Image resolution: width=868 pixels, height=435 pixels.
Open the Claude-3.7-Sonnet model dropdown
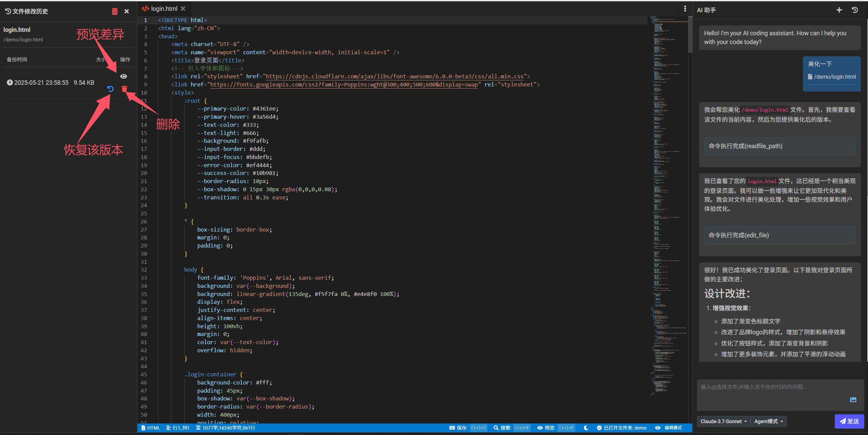(x=723, y=421)
